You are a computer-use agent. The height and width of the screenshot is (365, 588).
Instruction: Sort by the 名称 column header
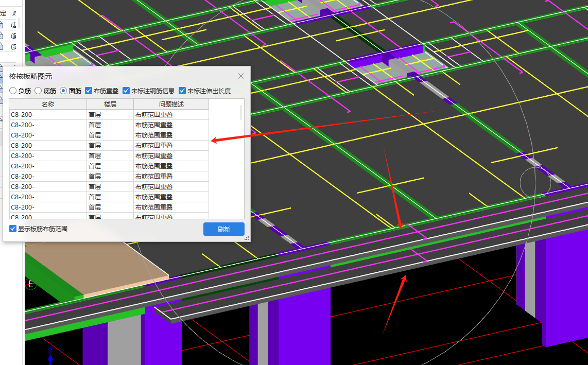coord(48,105)
